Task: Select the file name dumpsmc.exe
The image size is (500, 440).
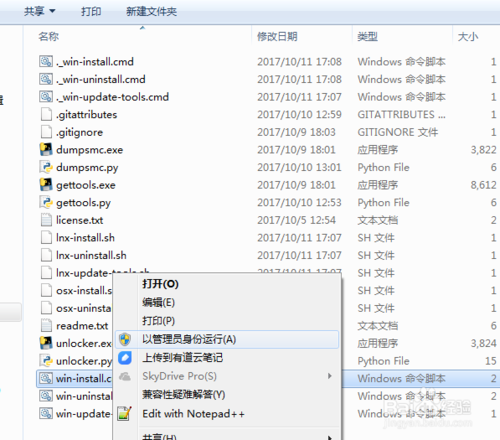Action: tap(89, 150)
